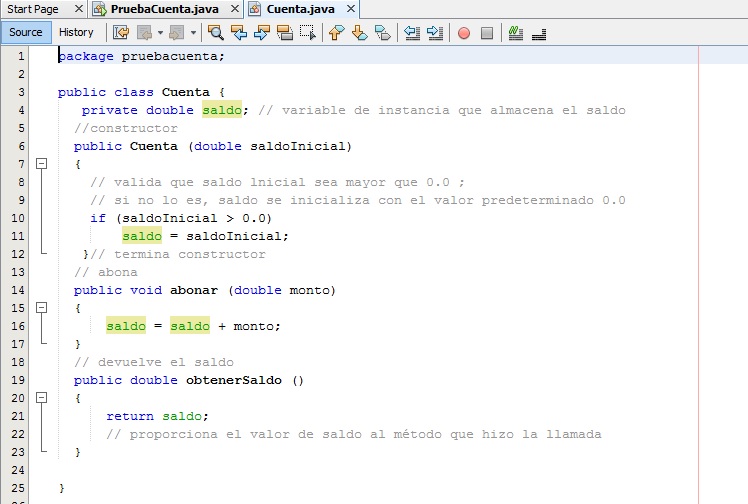Image resolution: width=748 pixels, height=504 pixels.
Task: Click the Shift Line Left icon
Action: click(x=412, y=32)
